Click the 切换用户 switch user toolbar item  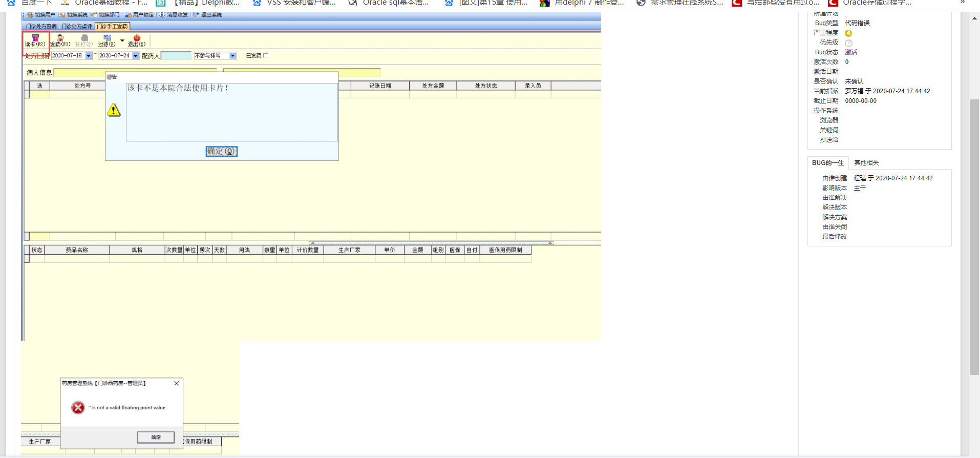pos(41,15)
